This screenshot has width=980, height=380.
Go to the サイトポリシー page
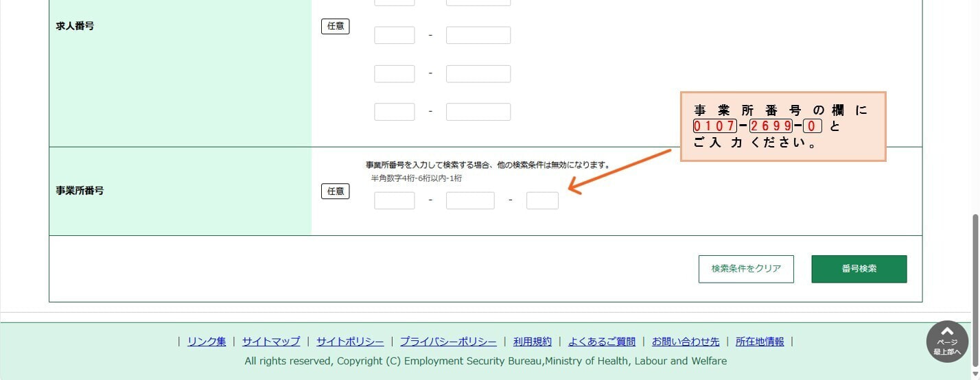pyautogui.click(x=350, y=342)
